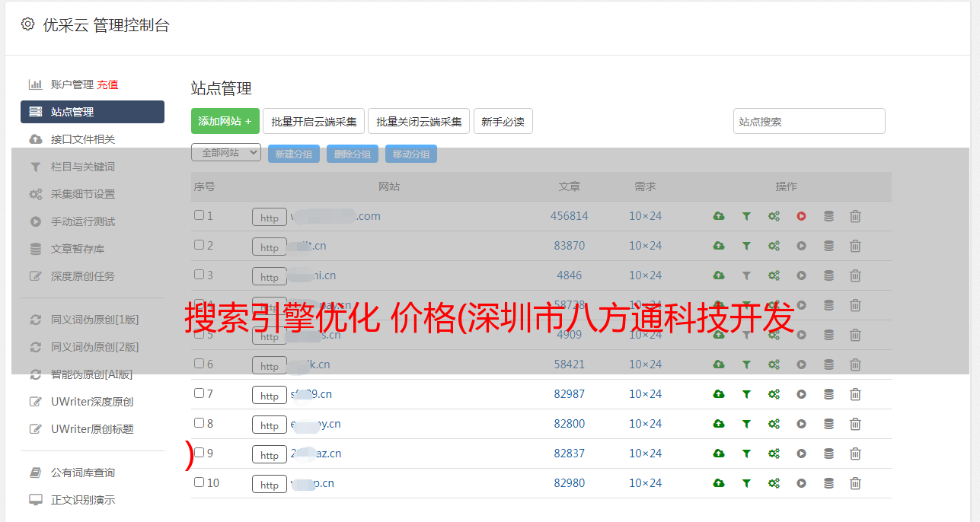Check the box for site 3
This screenshot has height=522, width=980.
(x=199, y=275)
